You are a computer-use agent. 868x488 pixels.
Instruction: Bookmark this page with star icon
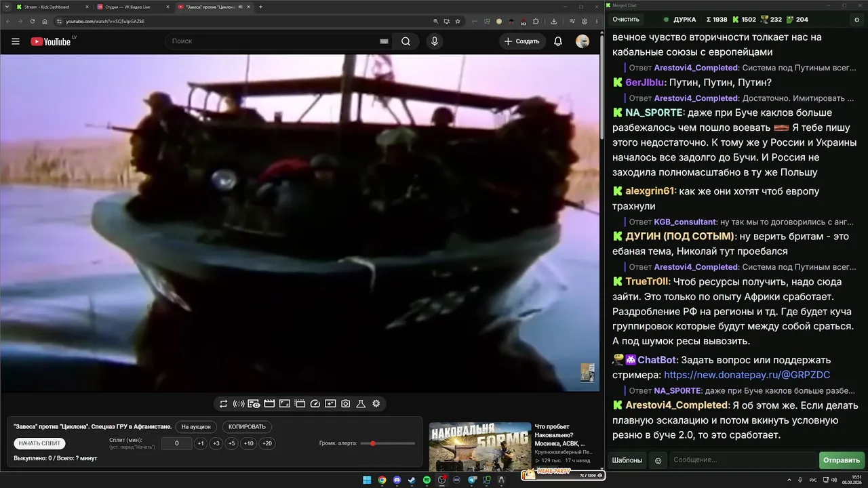(458, 21)
